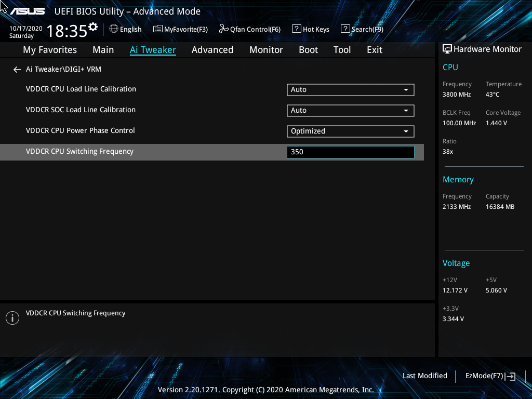The width and height of the screenshot is (532, 399).
Task: Click the CPU frequency value 3800 MHz
Action: point(456,95)
